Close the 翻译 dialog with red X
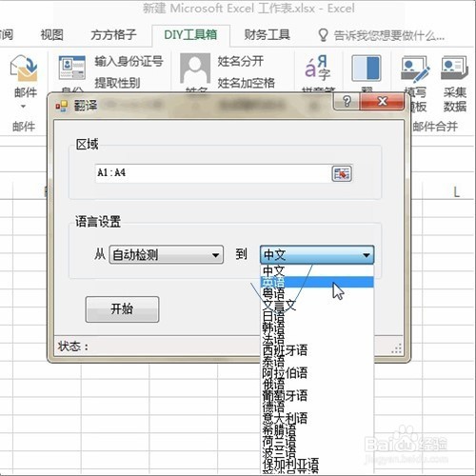Viewport: 476px width, 476px height. [382, 102]
